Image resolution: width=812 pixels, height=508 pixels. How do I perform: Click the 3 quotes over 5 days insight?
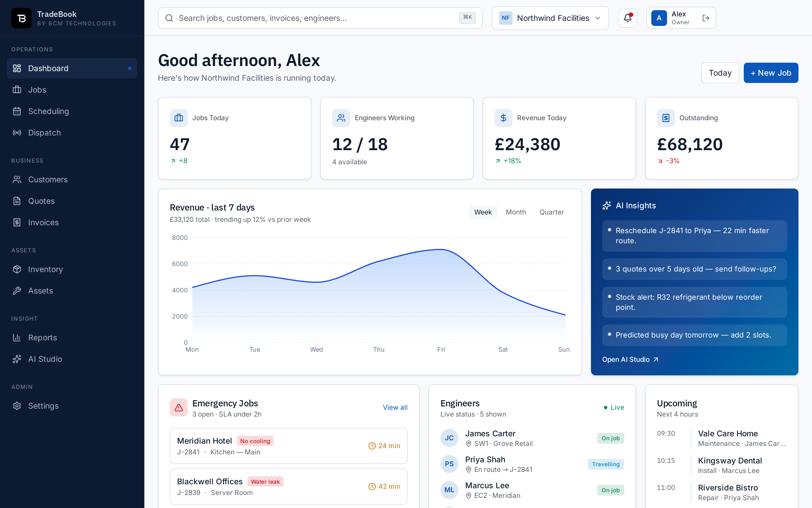[694, 269]
